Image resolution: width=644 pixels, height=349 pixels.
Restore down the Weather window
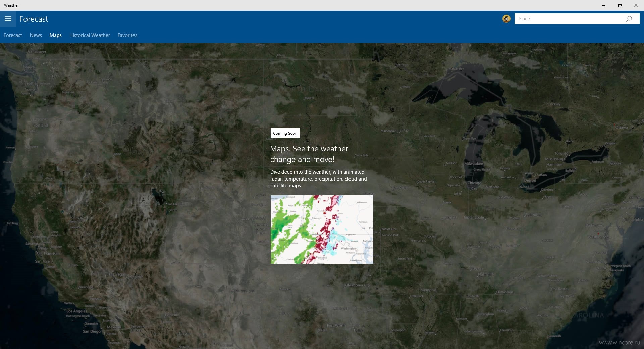pyautogui.click(x=620, y=5)
